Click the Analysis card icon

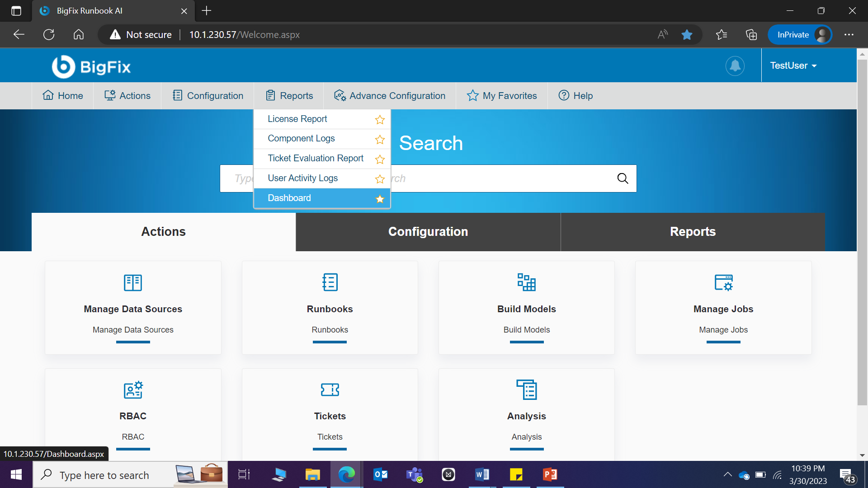click(x=526, y=390)
